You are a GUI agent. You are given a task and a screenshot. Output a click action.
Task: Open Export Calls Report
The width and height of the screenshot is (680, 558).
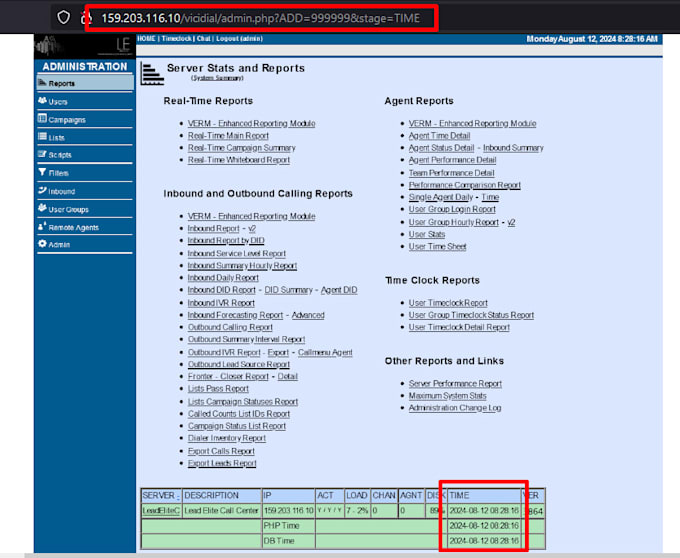pyautogui.click(x=221, y=451)
